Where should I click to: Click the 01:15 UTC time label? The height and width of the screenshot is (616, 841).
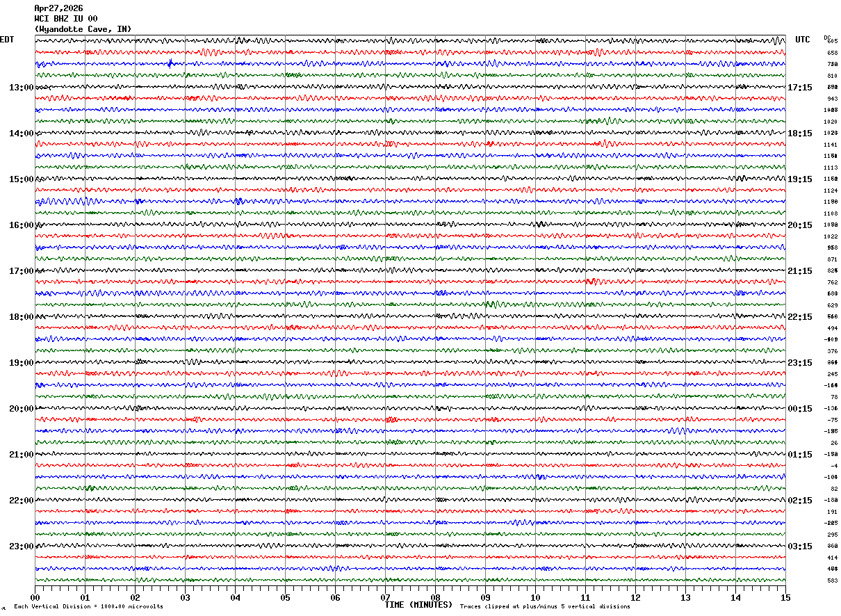tap(800, 455)
